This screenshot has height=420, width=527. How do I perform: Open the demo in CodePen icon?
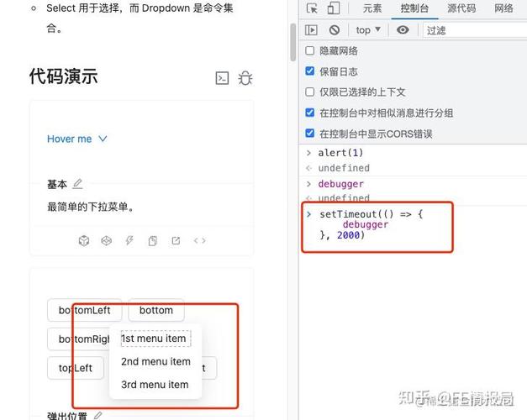[106, 240]
